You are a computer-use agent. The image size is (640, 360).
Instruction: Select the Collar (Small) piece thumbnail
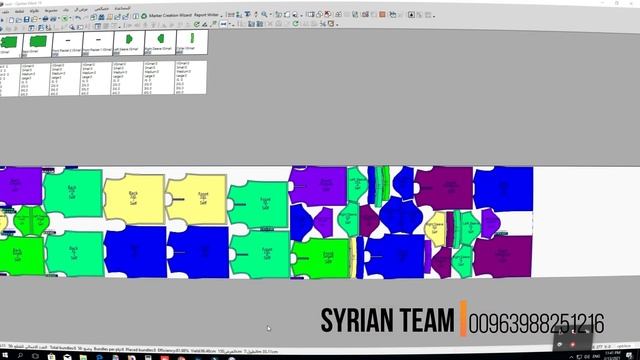(191, 42)
